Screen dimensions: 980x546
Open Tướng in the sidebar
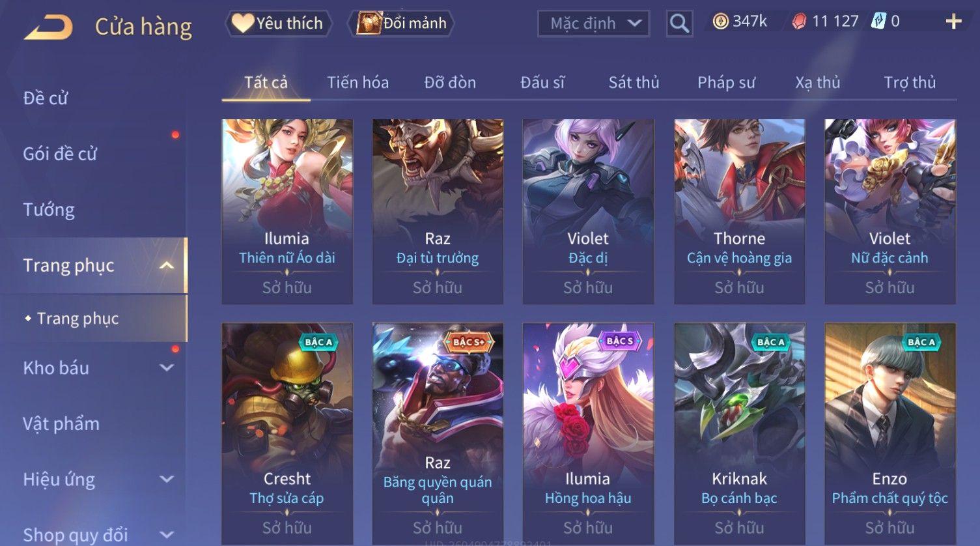[49, 210]
